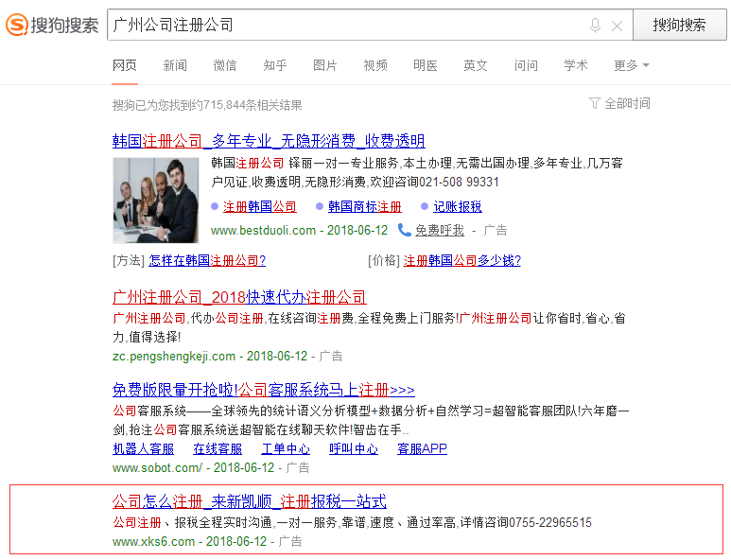Select the 学术 tab
This screenshot has width=731, height=560.
576,65
